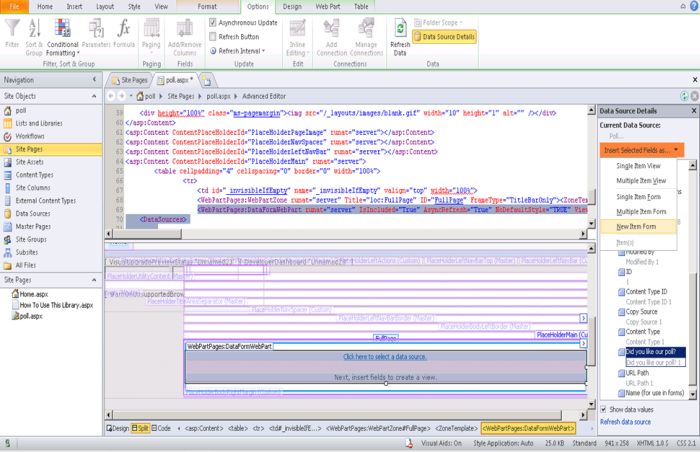Toggle the Asynchronous Update checkbox
Image resolution: width=700 pixels, height=452 pixels.
[210, 22]
